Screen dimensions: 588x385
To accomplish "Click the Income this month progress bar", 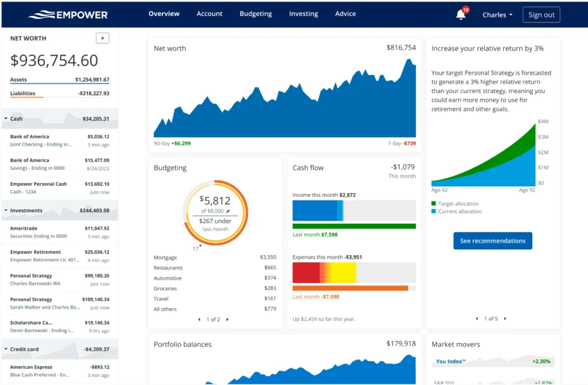I will [x=354, y=211].
